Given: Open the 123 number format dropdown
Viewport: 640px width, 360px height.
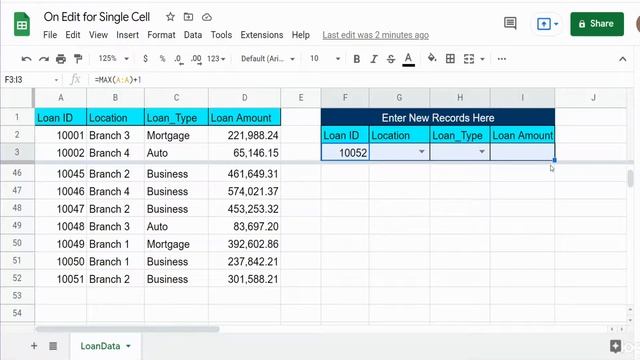Looking at the screenshot, I should point(216,59).
